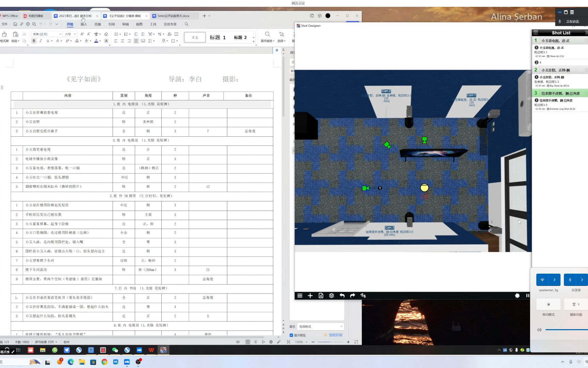Open the layers icon in Shot Designer toolbar
Viewport: 588px width, 368px height.
[x=331, y=296]
